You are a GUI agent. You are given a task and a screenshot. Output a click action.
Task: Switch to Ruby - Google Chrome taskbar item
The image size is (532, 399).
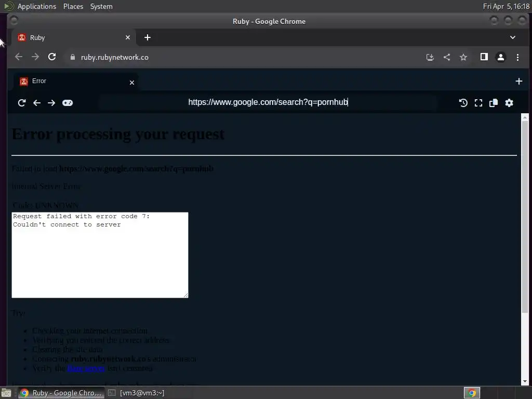61,393
